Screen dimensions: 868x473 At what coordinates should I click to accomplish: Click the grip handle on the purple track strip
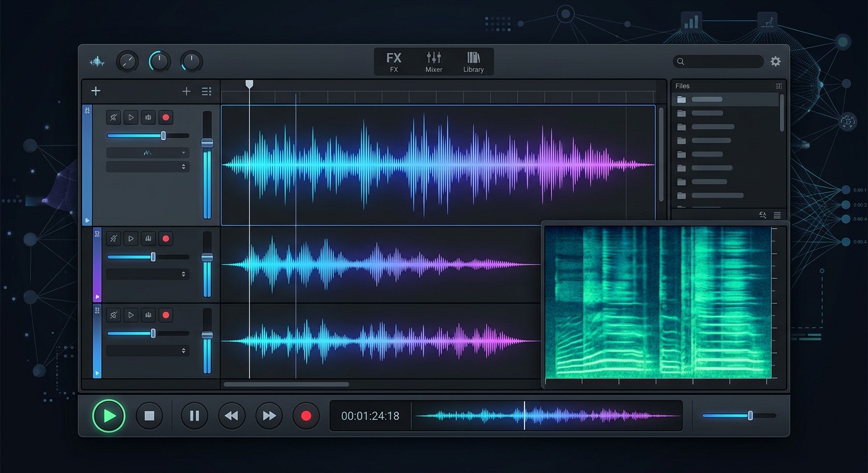point(97,234)
